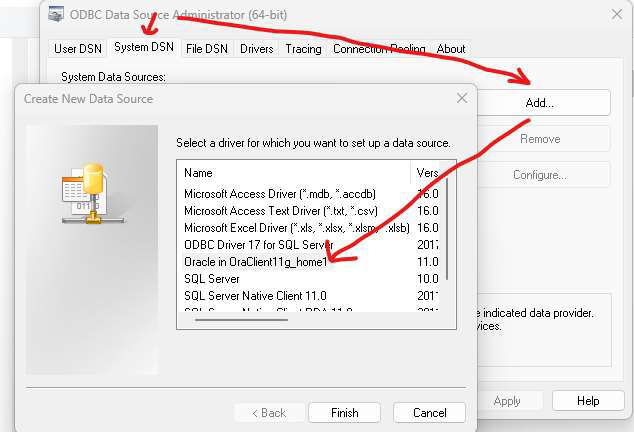Select the Tracing tab
This screenshot has height=432, width=634.
[303, 48]
